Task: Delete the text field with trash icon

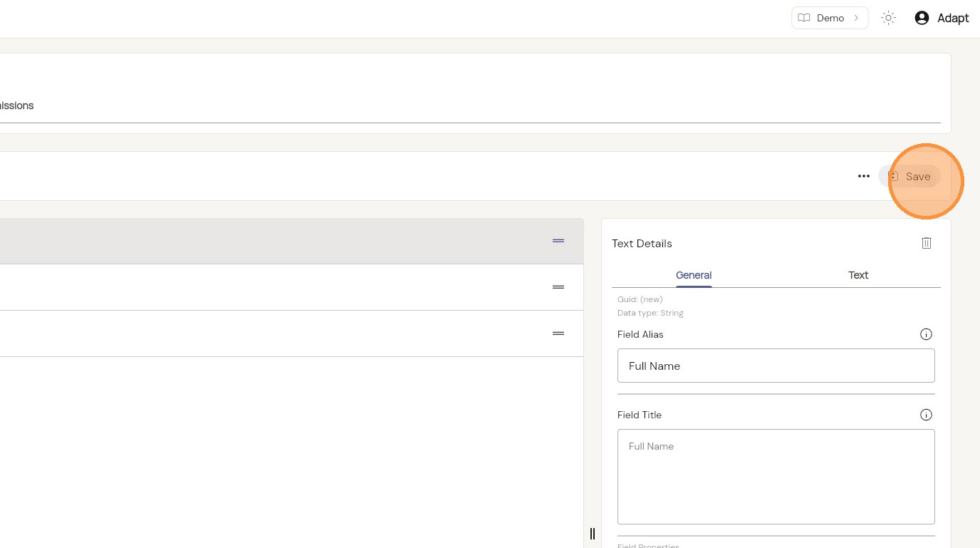Action: (927, 243)
